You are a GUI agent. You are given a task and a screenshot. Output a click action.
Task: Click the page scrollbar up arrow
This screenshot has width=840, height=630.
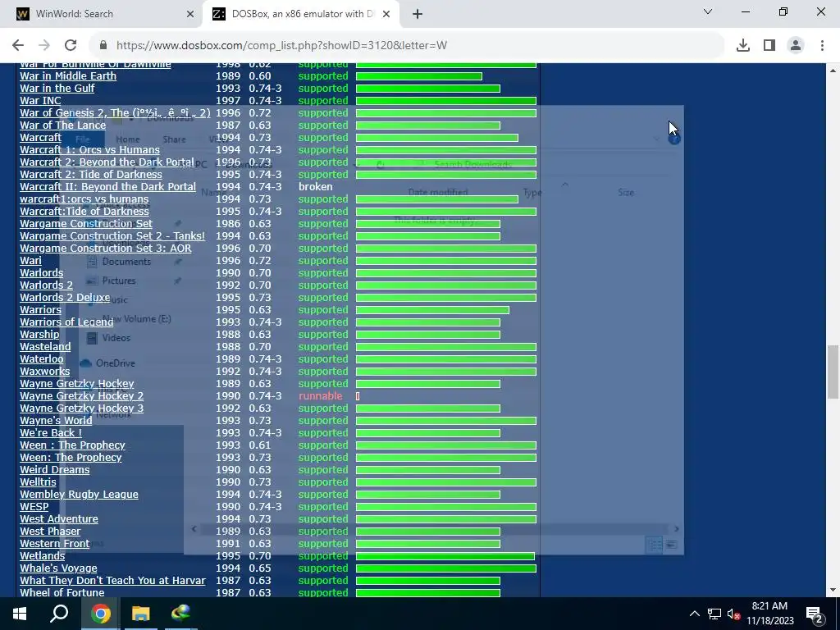(x=833, y=71)
